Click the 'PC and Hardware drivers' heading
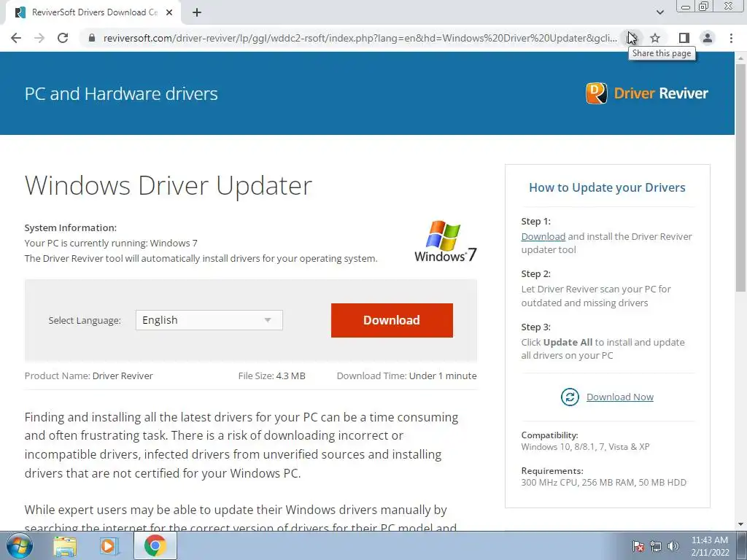Screen dimensions: 747x560 (121, 93)
